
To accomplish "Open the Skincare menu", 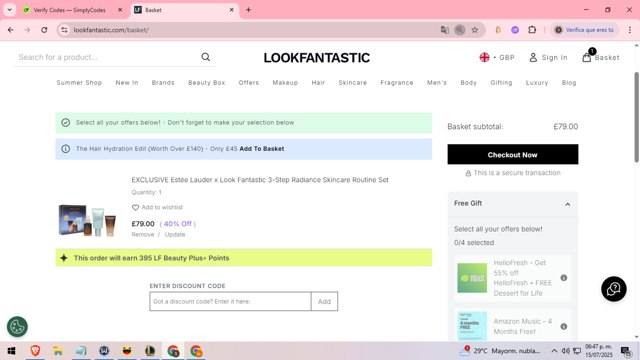I will click(353, 82).
